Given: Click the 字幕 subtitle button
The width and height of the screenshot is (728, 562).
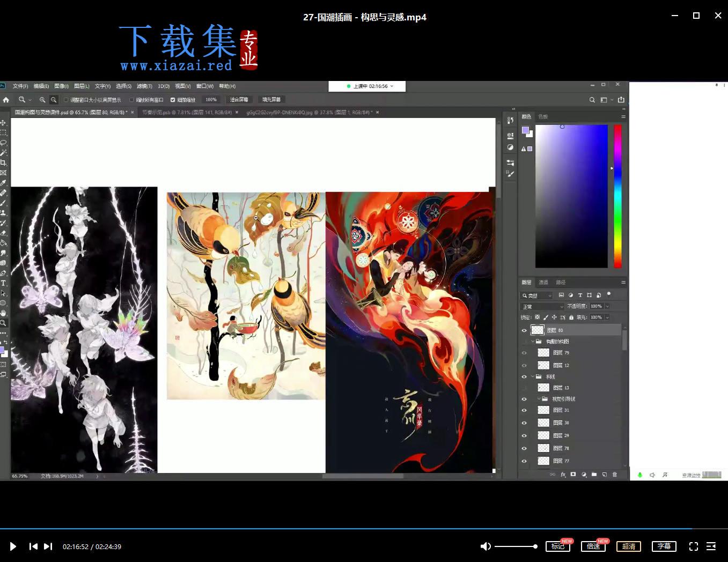Looking at the screenshot, I should [664, 546].
